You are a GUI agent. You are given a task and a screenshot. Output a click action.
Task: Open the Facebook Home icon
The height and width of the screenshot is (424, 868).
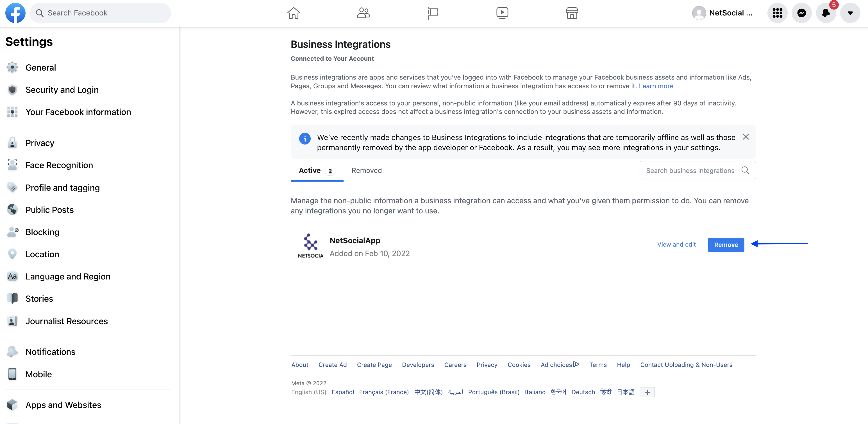[294, 13]
